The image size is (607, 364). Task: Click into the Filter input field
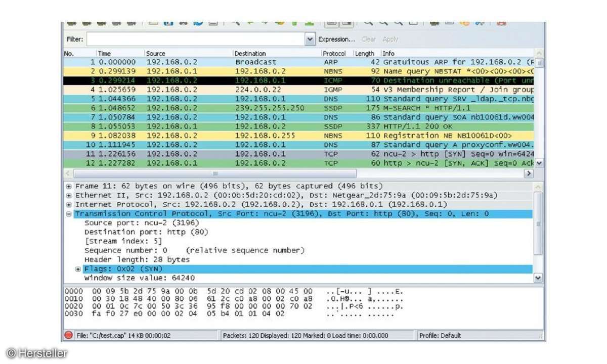[196, 39]
